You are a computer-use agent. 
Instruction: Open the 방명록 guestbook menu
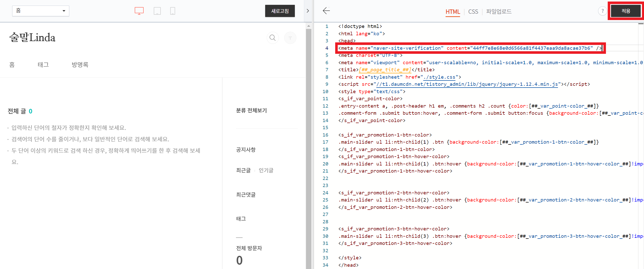80,65
